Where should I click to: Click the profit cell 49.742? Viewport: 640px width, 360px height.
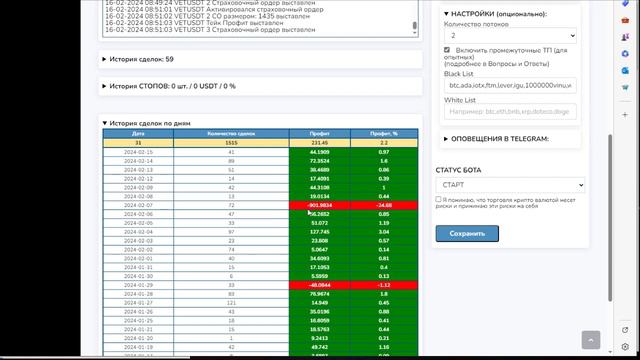[x=319, y=347]
